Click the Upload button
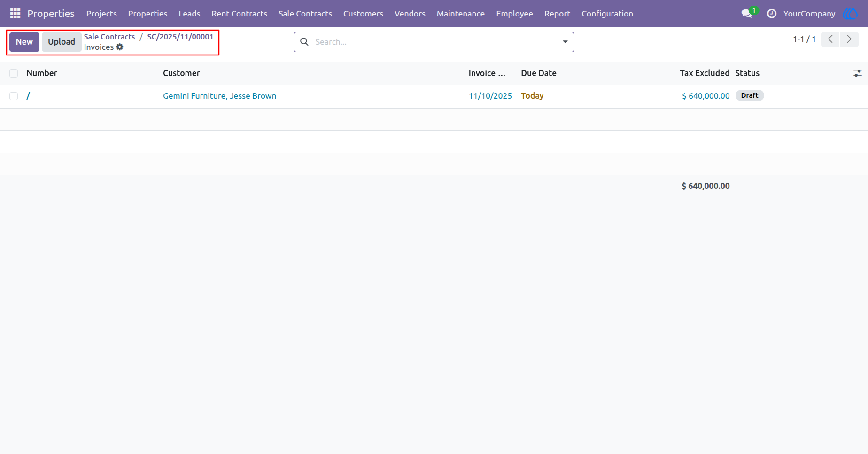 (62, 42)
